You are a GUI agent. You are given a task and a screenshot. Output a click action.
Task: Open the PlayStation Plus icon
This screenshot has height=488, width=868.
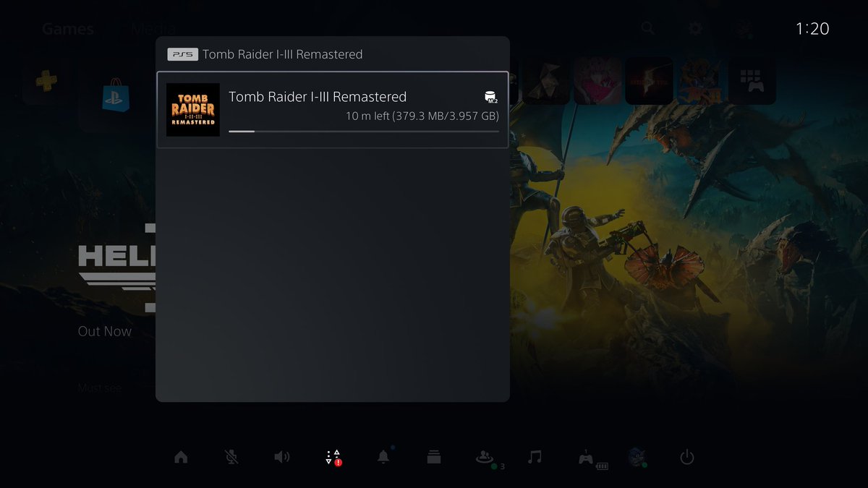[x=46, y=81]
